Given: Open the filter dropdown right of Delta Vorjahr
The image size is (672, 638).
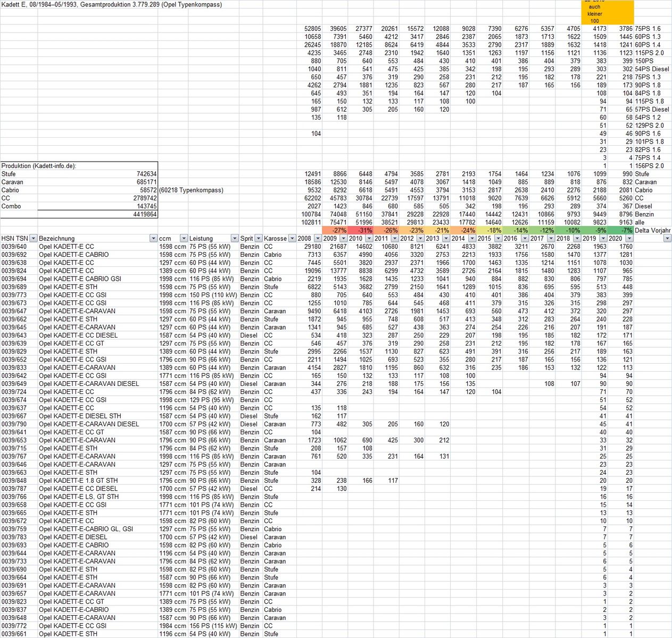Looking at the screenshot, I should [x=667, y=239].
